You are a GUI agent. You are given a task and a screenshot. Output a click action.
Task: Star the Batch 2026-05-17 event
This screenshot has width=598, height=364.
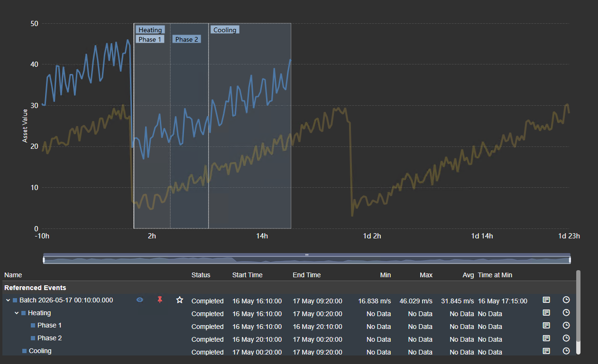179,300
